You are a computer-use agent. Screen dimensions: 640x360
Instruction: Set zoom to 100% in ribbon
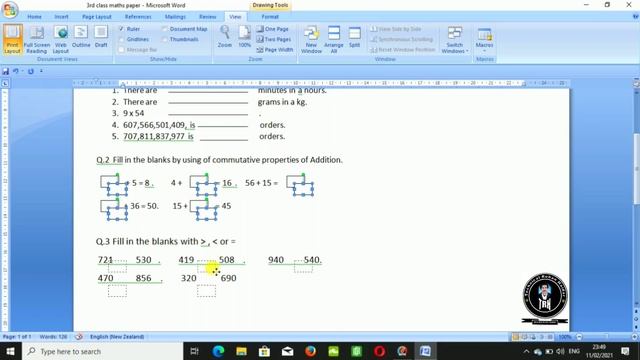coord(244,37)
